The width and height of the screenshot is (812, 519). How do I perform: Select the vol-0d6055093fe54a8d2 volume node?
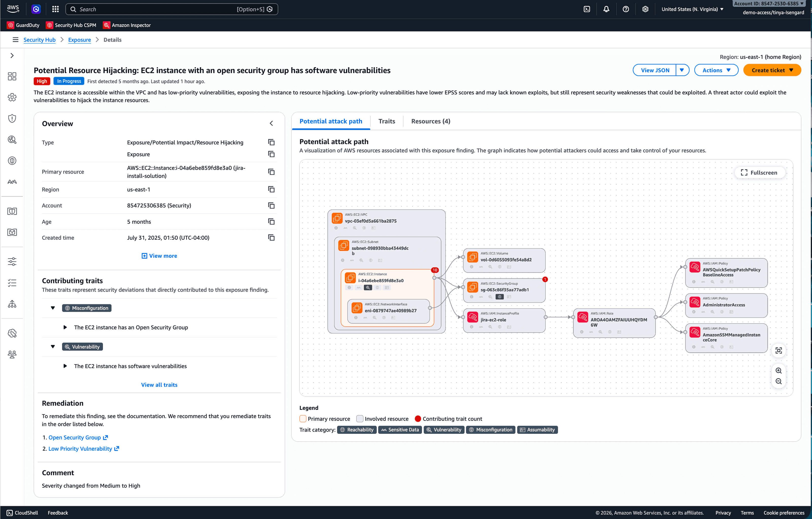[x=504, y=261]
